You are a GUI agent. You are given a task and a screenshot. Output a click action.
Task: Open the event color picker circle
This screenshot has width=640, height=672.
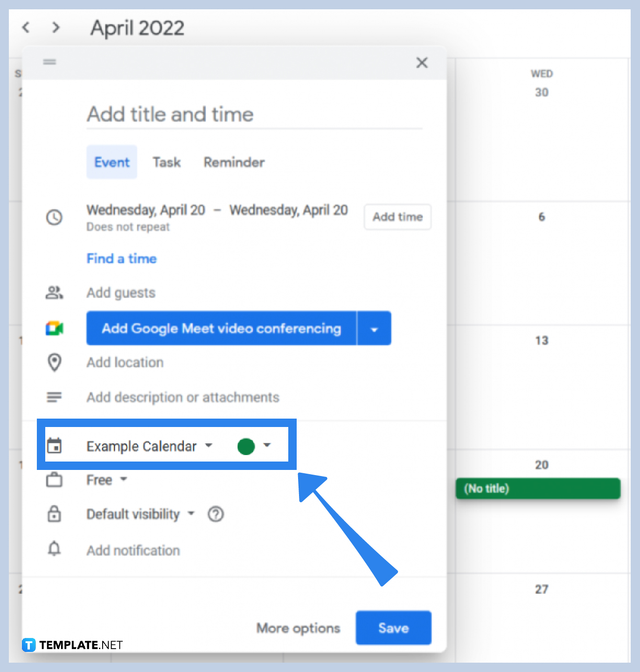point(246,446)
